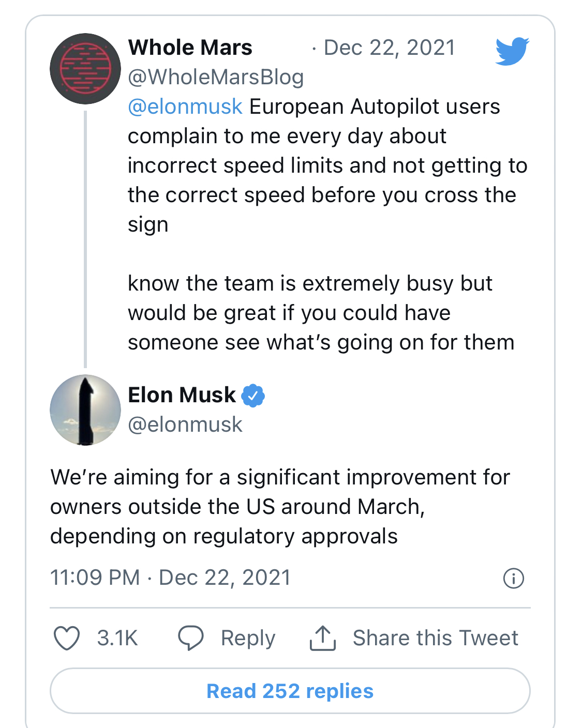
Task: Like the tweet with the heart icon
Action: (67, 638)
